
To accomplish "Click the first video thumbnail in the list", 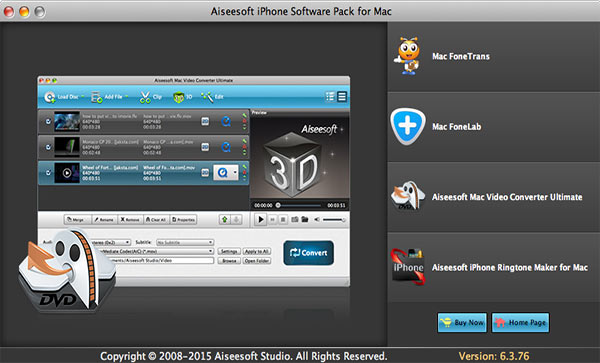I will [x=67, y=121].
